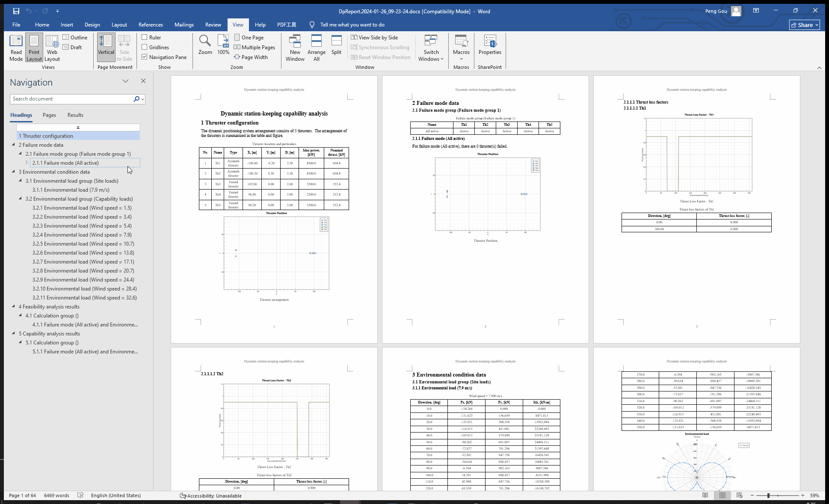Jump to '1 Thruster configuration' heading

pyautogui.click(x=78, y=136)
